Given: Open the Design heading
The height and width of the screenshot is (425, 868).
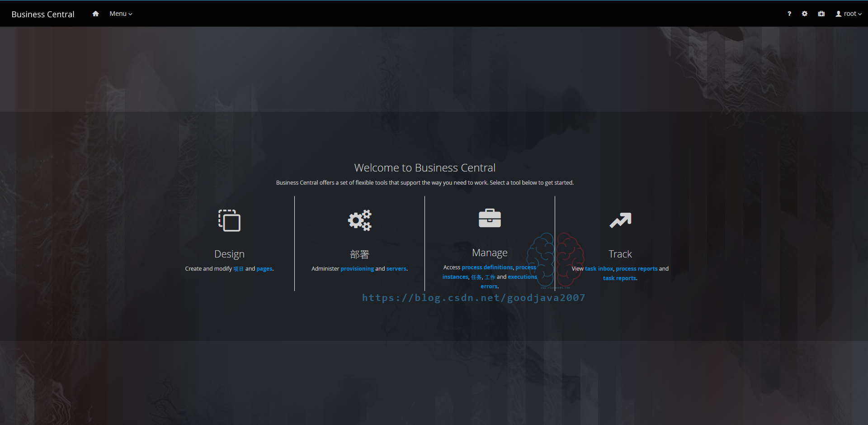Looking at the screenshot, I should pyautogui.click(x=229, y=254).
